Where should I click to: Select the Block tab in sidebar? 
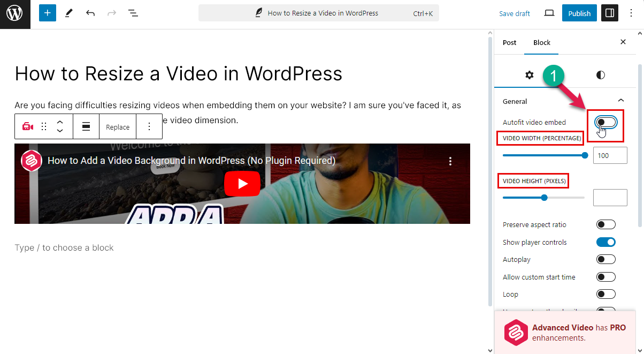point(541,42)
